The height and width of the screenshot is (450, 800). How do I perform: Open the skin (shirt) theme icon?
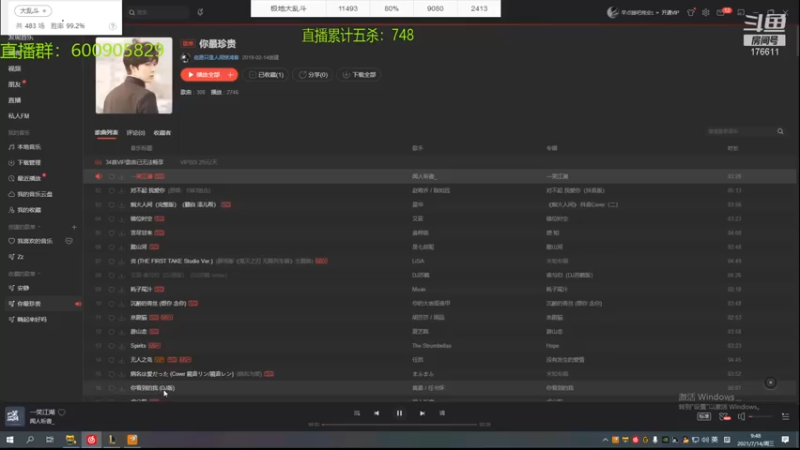[691, 12]
